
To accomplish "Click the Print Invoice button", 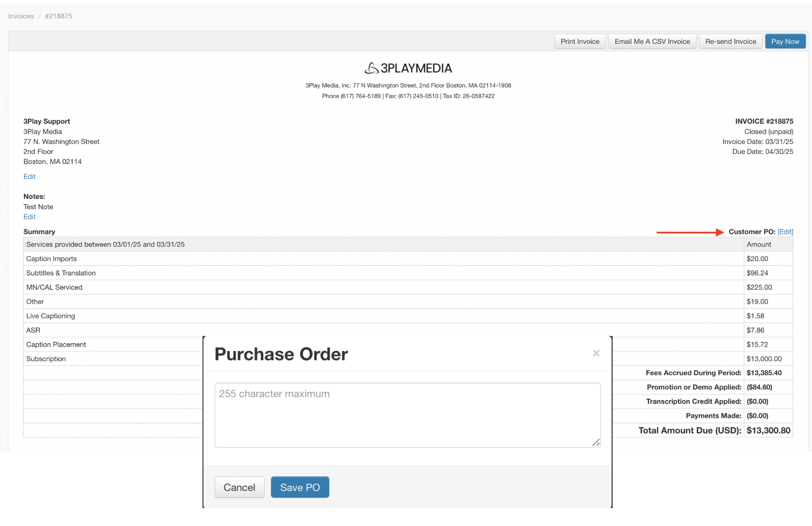I will (580, 41).
